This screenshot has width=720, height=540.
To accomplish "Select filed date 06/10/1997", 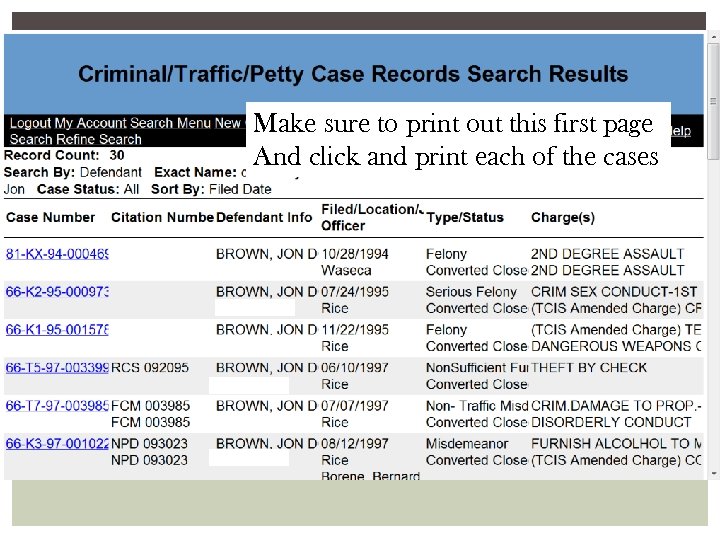I will point(355,368).
